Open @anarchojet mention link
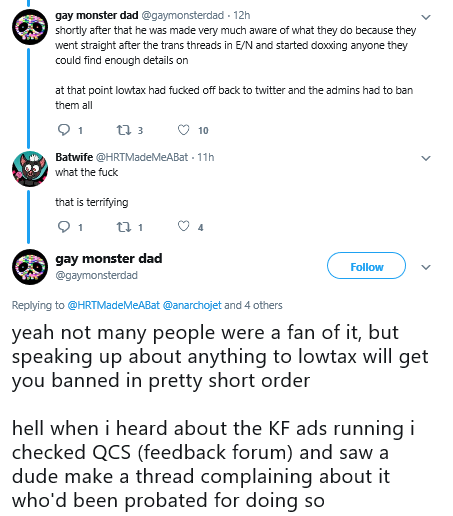 [x=192, y=305]
